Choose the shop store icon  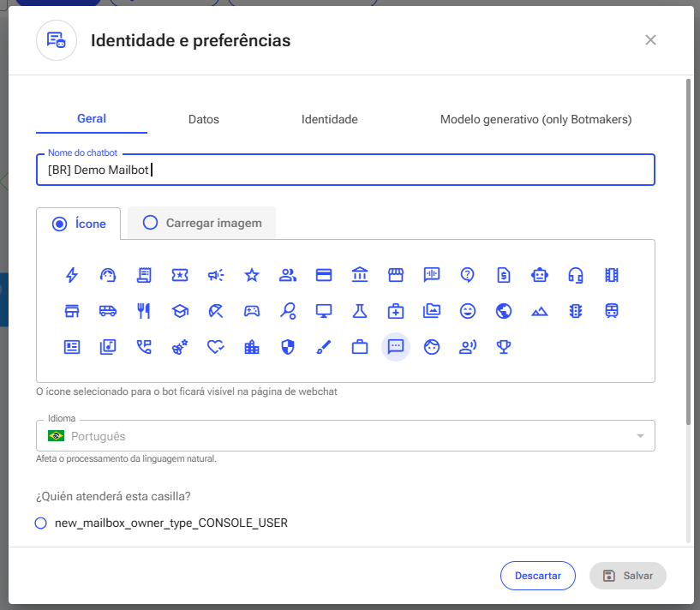click(72, 311)
